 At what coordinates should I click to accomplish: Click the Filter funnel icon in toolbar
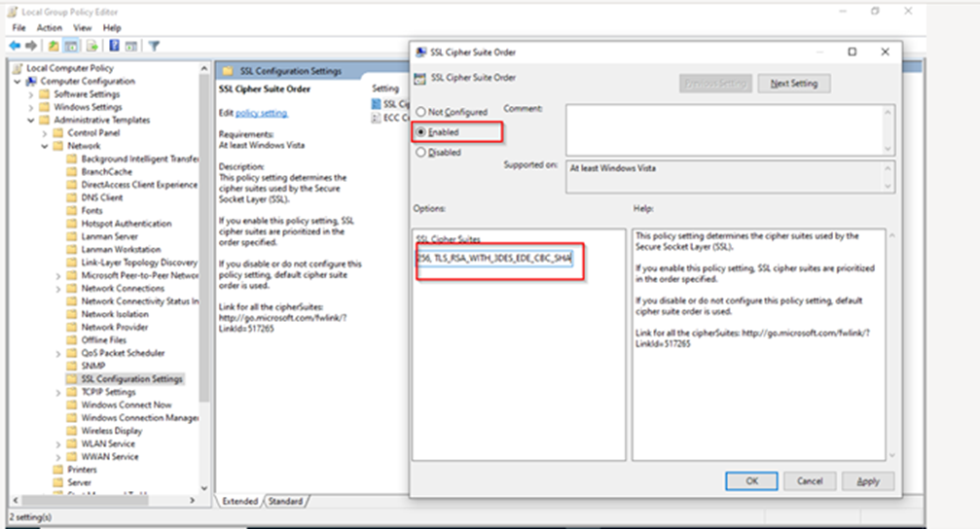pos(154,46)
